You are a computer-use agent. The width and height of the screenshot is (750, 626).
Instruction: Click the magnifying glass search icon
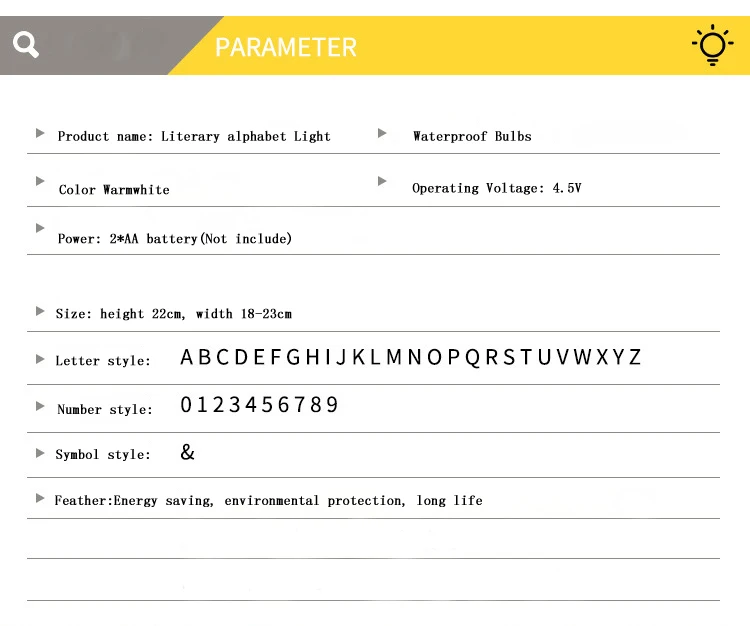coord(26,44)
